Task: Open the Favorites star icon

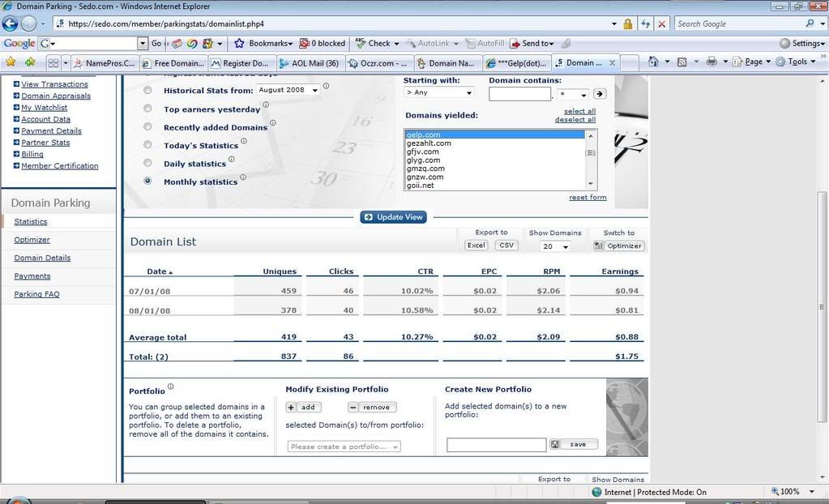Action: 11,62
